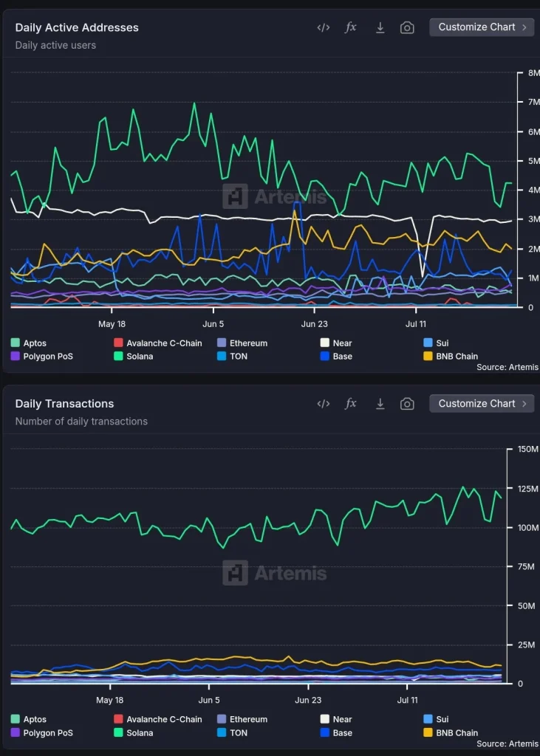Click the Aptos color swatch in top legend

(x=16, y=343)
